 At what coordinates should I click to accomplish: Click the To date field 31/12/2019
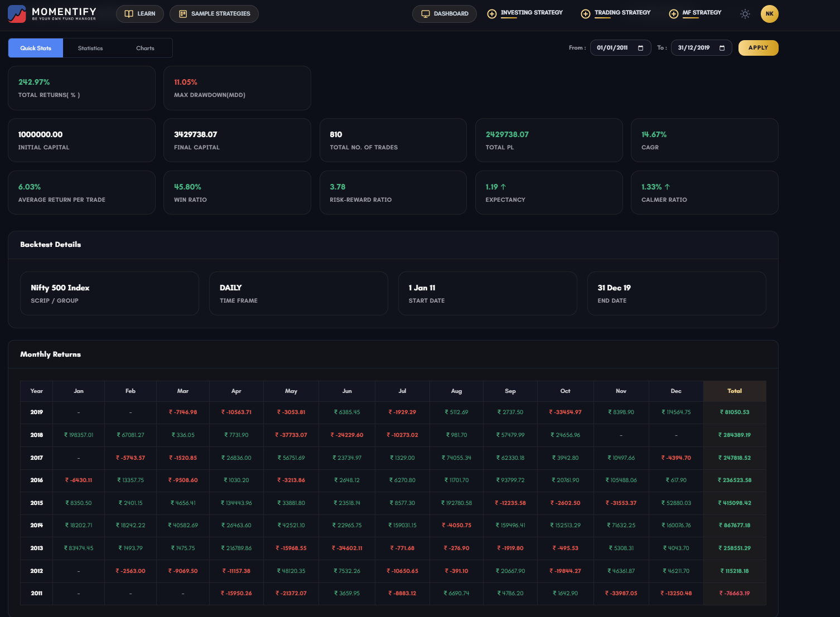pos(702,48)
